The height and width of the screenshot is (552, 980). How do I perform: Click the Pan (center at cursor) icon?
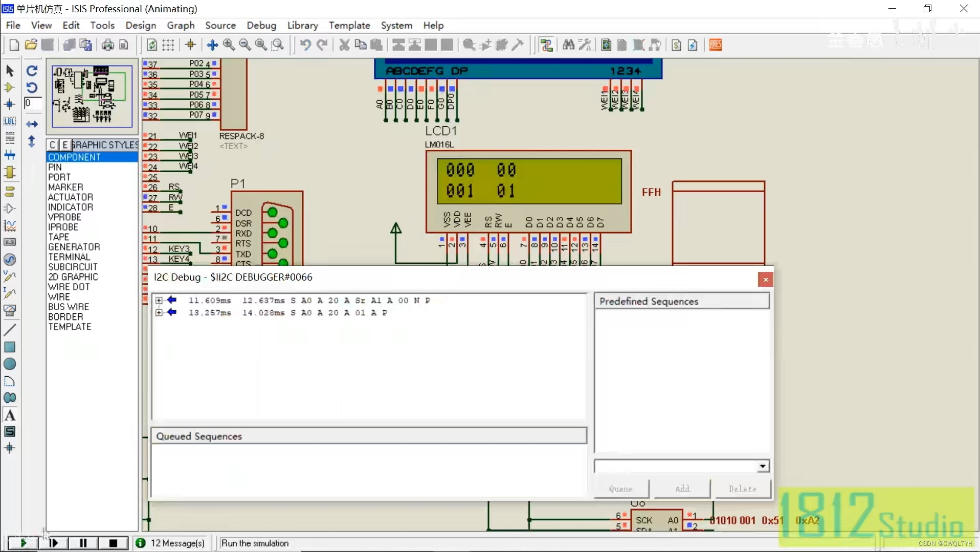pos(213,45)
